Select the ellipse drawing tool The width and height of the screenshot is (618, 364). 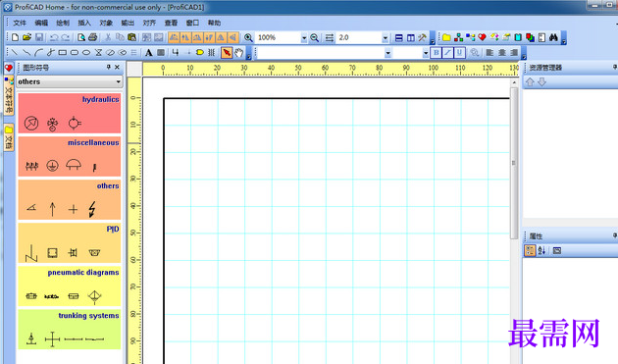[x=86, y=52]
